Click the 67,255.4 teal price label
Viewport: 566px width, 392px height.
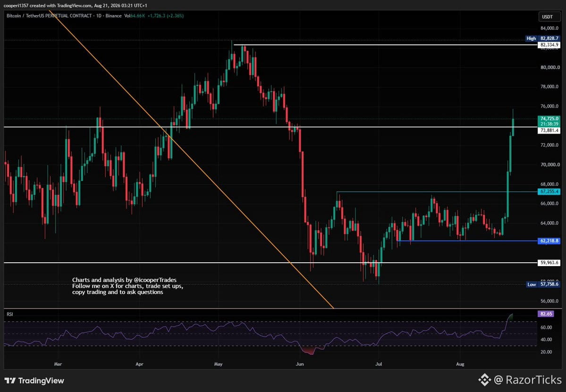[549, 192]
